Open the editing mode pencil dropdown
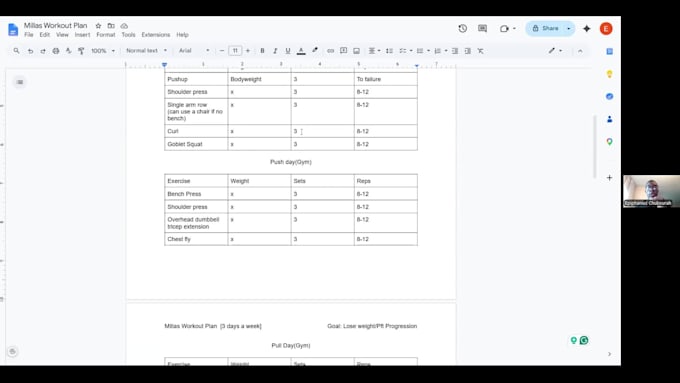Image resolution: width=680 pixels, height=383 pixels. 555,51
